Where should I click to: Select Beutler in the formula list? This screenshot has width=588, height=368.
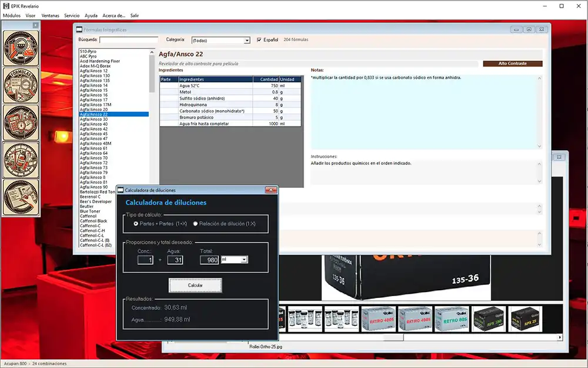(86, 207)
